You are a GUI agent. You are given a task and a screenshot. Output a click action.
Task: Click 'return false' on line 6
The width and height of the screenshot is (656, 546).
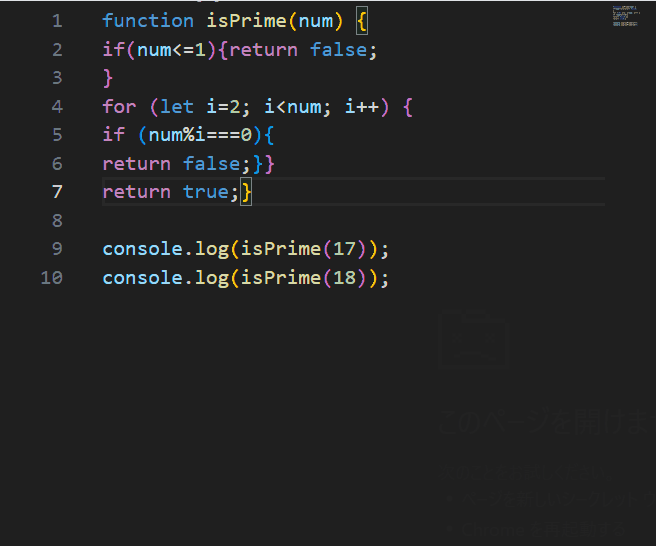(171, 163)
